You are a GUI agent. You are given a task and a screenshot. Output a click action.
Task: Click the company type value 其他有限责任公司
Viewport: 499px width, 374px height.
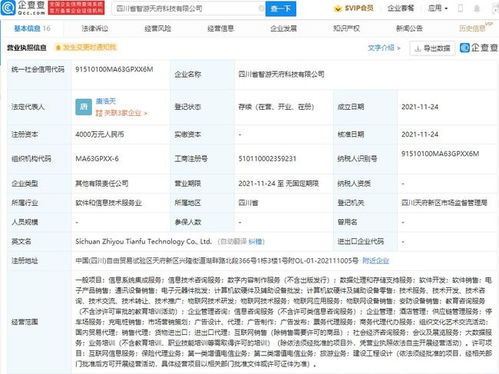tap(102, 183)
